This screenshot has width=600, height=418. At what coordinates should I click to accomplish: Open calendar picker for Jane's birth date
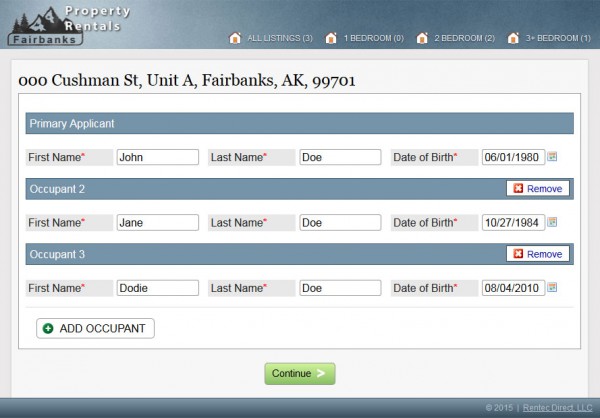551,222
